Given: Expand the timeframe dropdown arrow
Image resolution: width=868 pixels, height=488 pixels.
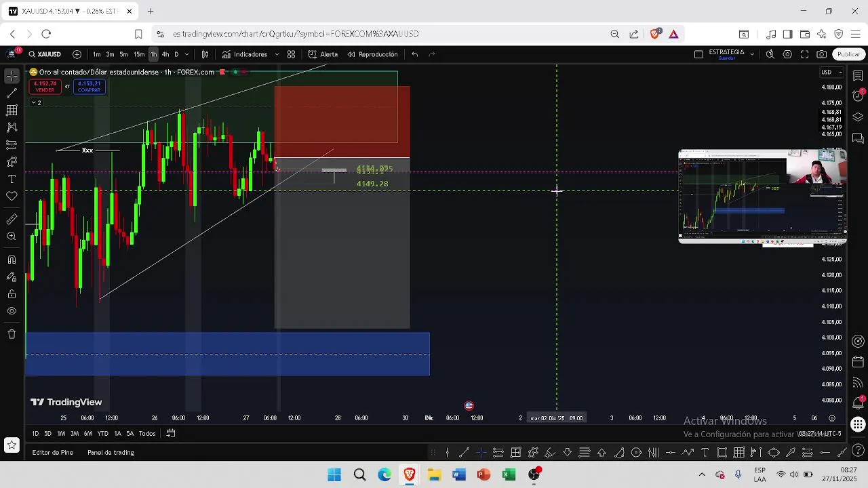Looking at the screenshot, I should (186, 54).
